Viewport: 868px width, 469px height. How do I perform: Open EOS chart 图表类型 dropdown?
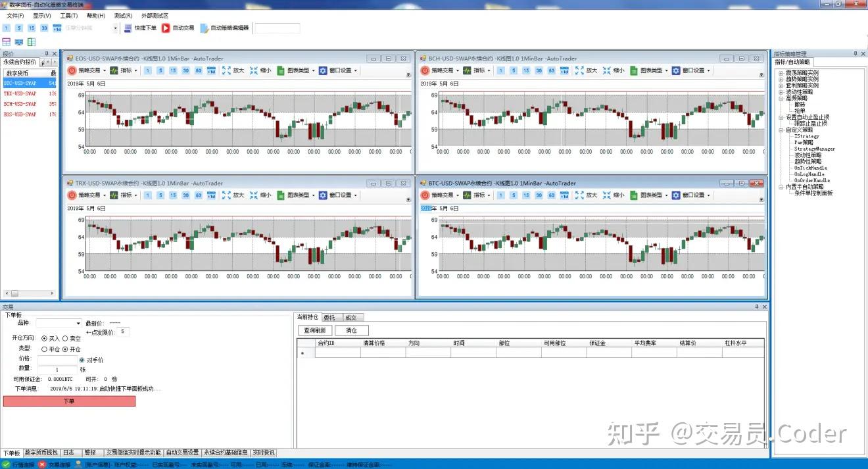(x=314, y=70)
